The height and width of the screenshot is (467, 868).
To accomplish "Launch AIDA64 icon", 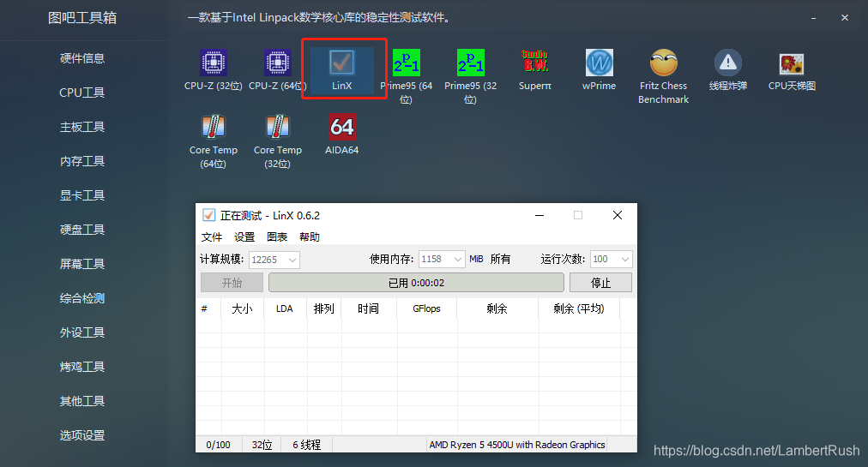I will tap(341, 127).
